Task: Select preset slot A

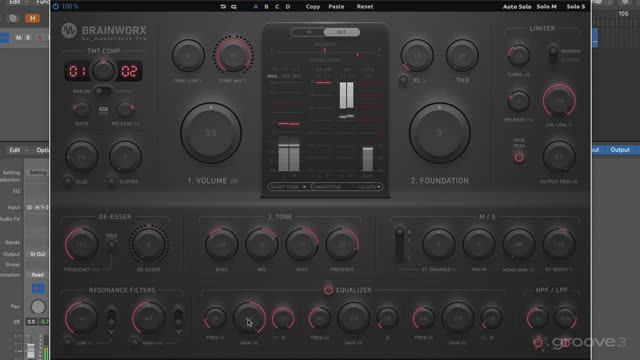Action: 256,7
